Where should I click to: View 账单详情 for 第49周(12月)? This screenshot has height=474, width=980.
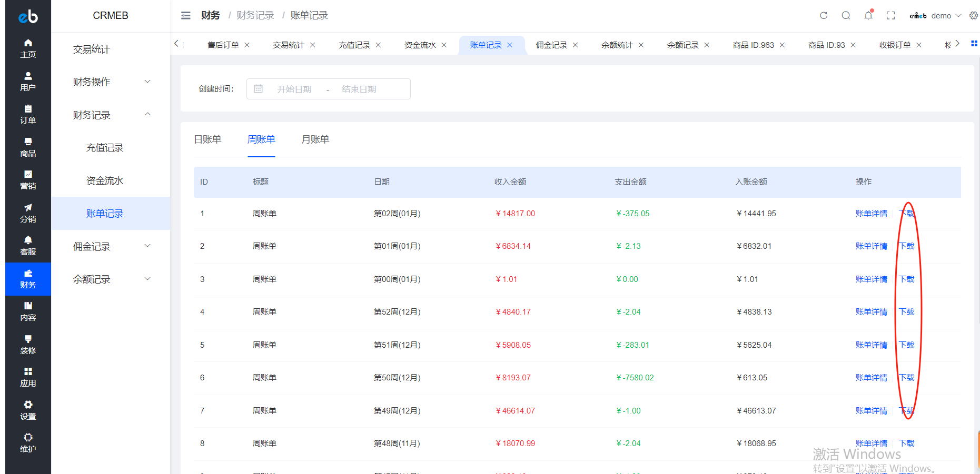(872, 411)
